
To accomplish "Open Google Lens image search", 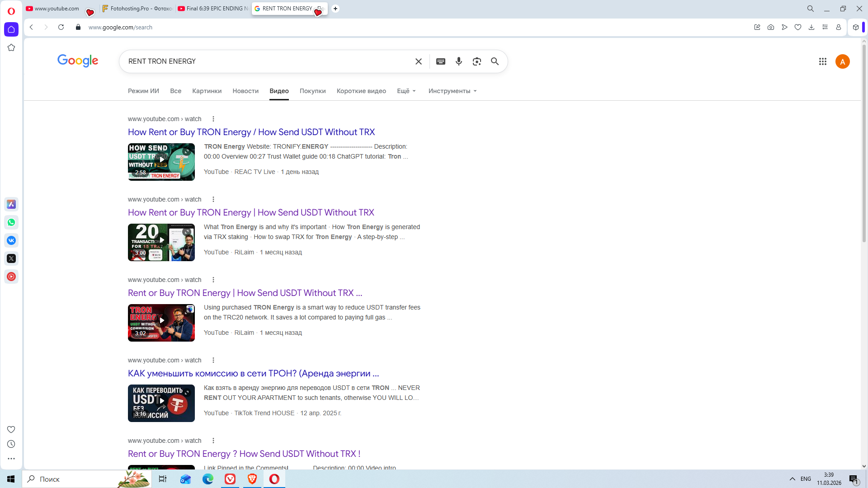I will click(x=476, y=61).
